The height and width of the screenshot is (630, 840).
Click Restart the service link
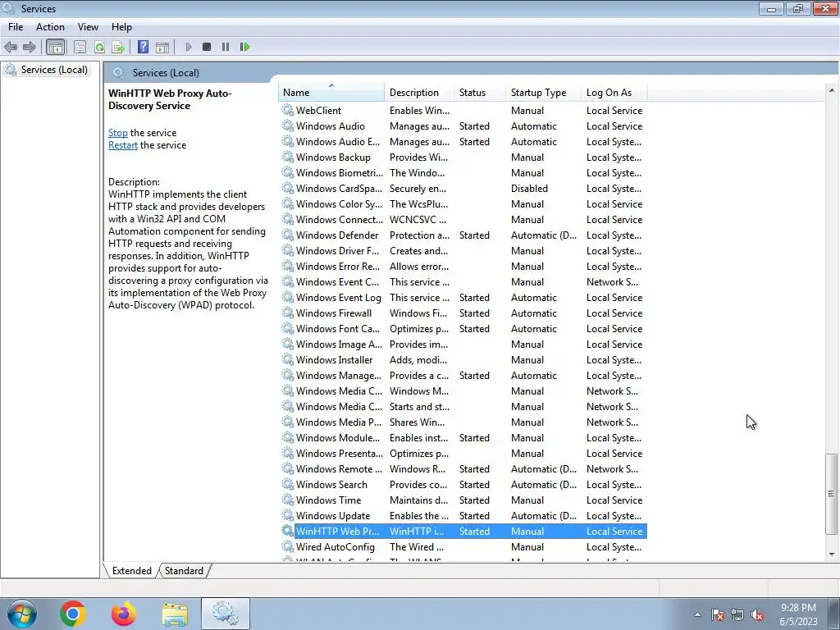click(x=123, y=145)
